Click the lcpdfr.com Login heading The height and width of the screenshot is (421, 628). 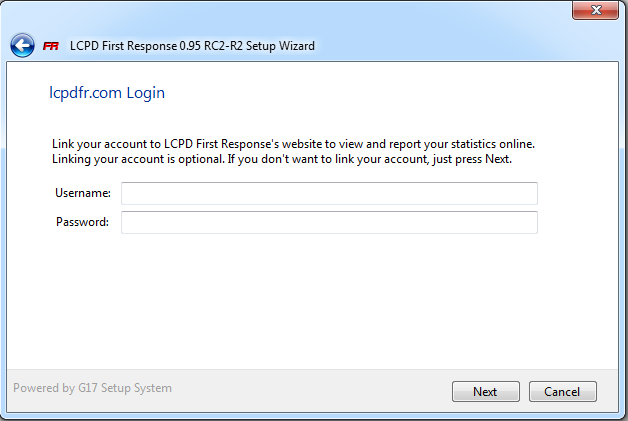pos(107,93)
